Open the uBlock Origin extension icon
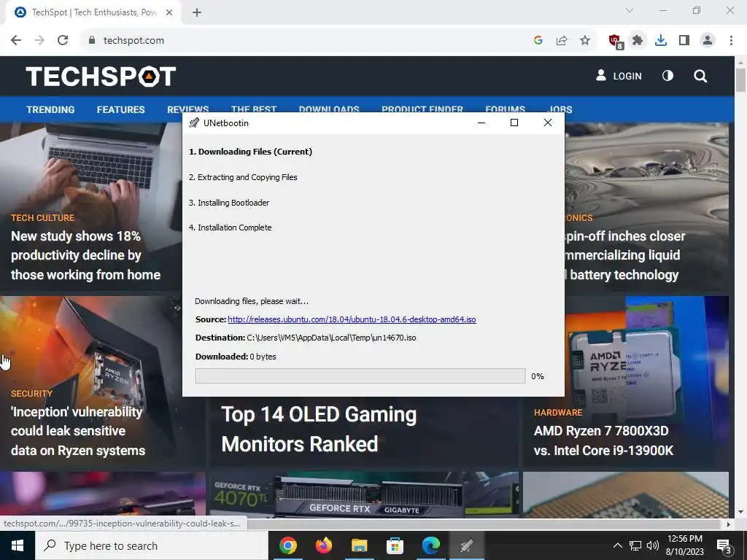 coord(615,41)
